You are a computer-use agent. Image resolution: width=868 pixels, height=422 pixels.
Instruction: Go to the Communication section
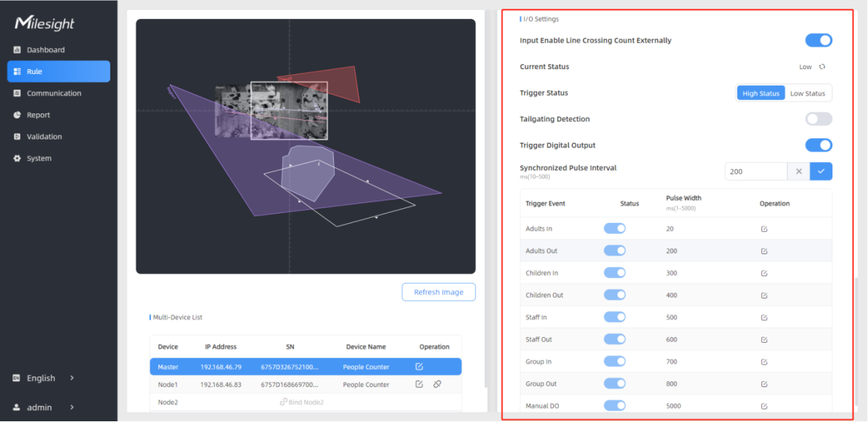54,93
